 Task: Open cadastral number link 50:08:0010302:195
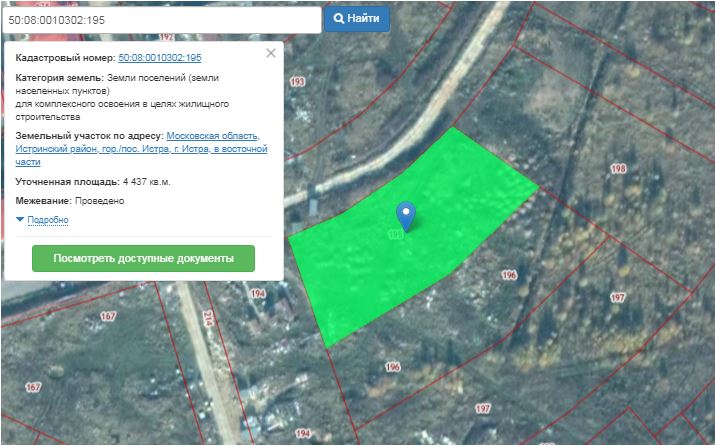[160, 59]
